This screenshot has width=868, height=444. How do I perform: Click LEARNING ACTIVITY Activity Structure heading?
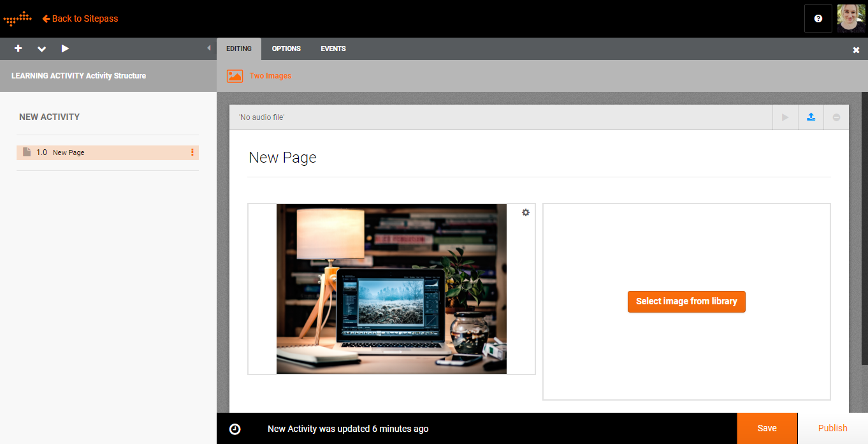coord(79,76)
